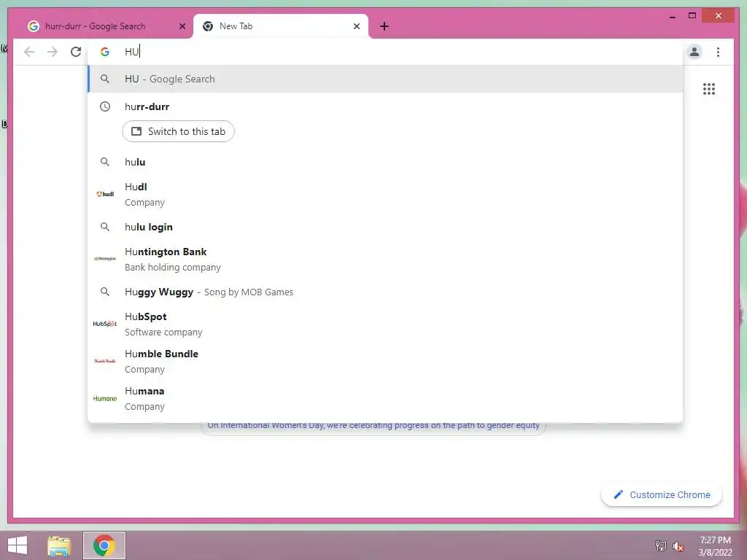Image resolution: width=747 pixels, height=560 pixels.
Task: Minimize the Chrome window
Action: pyautogui.click(x=672, y=16)
